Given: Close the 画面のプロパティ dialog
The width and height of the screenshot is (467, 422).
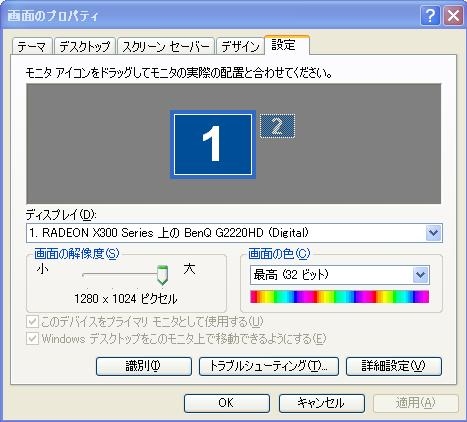Looking at the screenshot, I should pos(453,15).
